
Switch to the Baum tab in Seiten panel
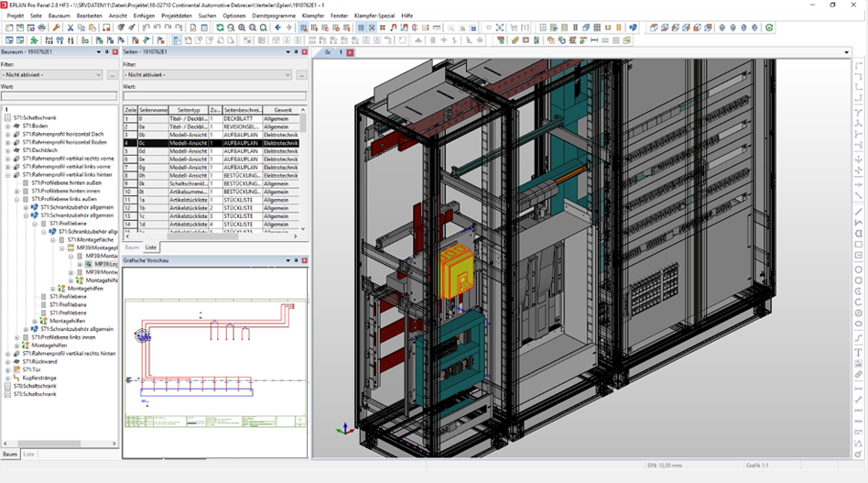pyautogui.click(x=132, y=247)
